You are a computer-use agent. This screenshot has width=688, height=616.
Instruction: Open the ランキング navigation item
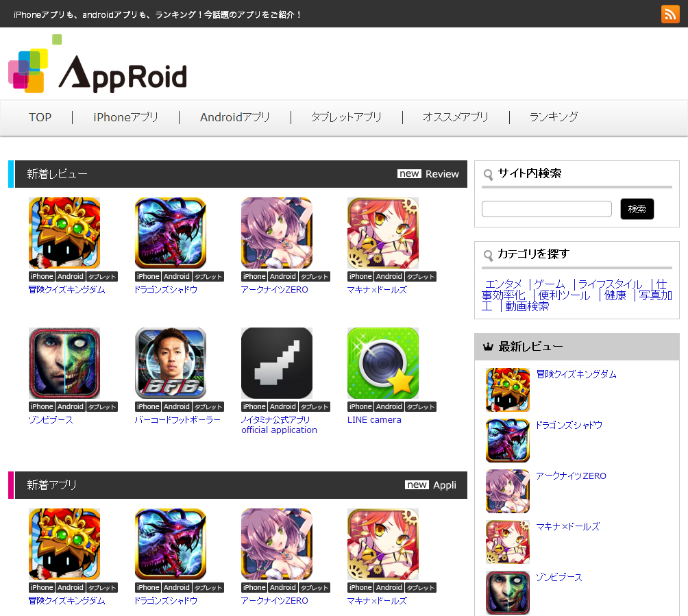[554, 117]
